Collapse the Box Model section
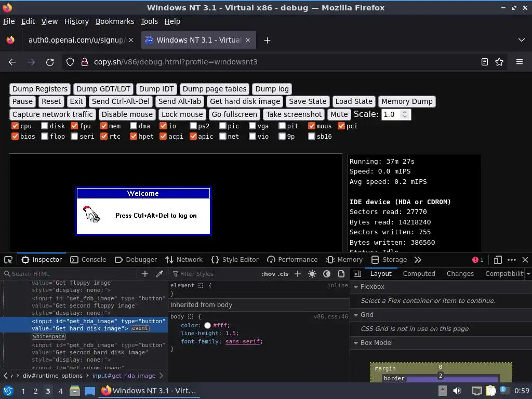This screenshot has width=532, height=399. 356,343
